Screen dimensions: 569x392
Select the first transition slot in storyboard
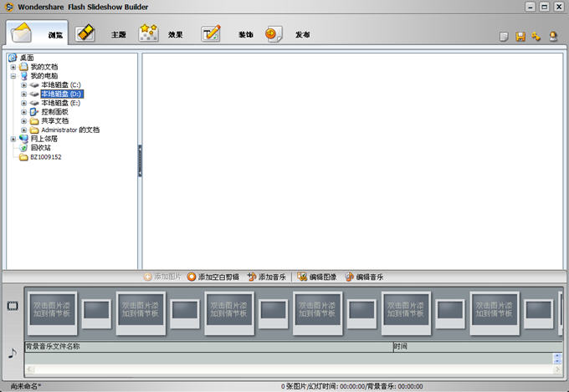(x=96, y=314)
